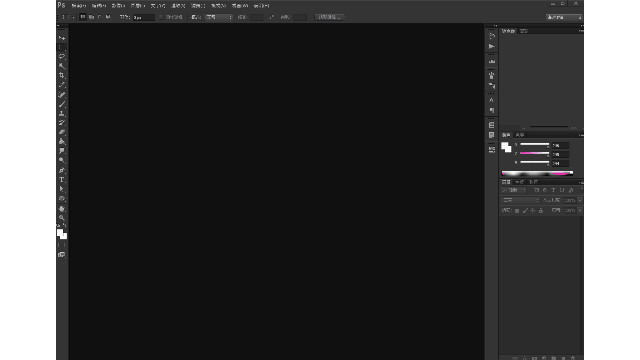This screenshot has height=360, width=640.
Task: Select the Zoom tool in toolbox
Action: 62,218
